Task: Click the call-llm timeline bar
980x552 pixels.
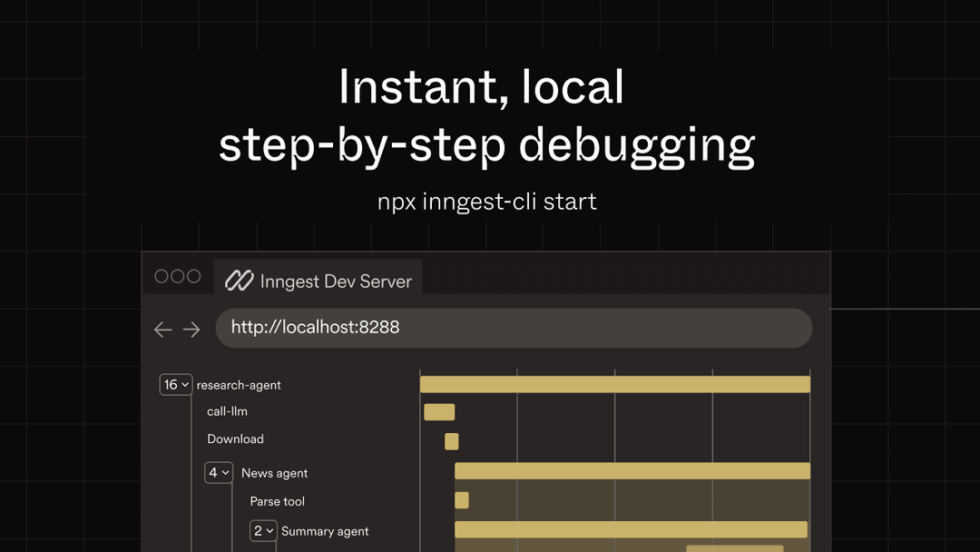Action: (x=439, y=412)
